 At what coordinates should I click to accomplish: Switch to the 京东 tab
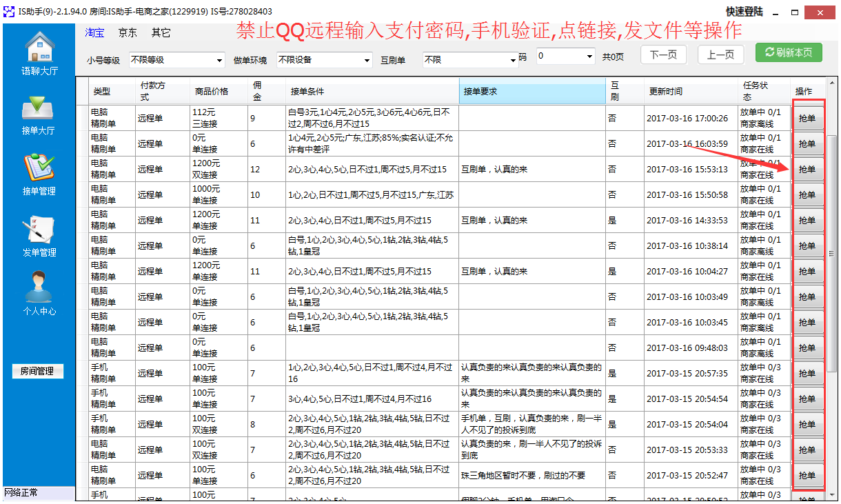coord(128,32)
